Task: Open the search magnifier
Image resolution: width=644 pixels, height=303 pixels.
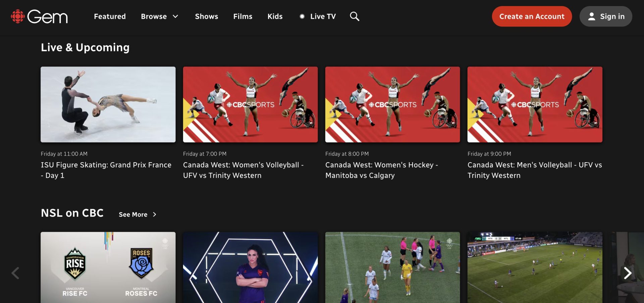Action: coord(354,16)
